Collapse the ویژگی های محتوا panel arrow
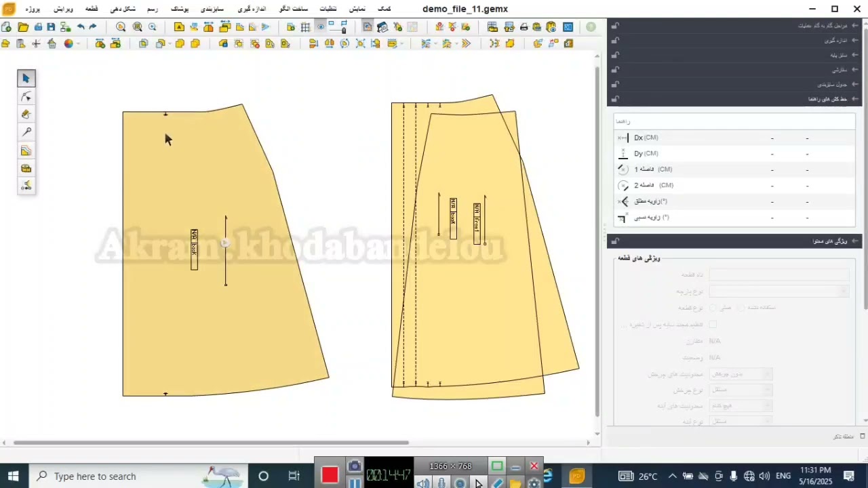 pyautogui.click(x=855, y=241)
